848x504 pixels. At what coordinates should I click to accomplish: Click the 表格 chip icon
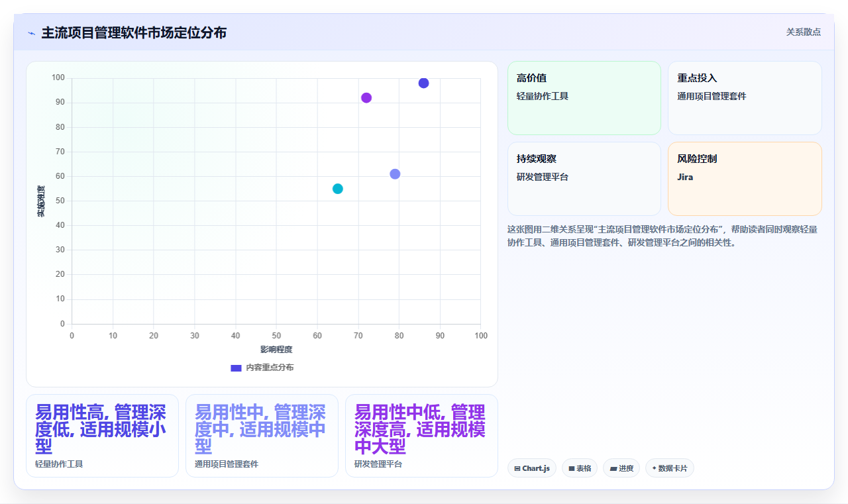click(x=572, y=469)
